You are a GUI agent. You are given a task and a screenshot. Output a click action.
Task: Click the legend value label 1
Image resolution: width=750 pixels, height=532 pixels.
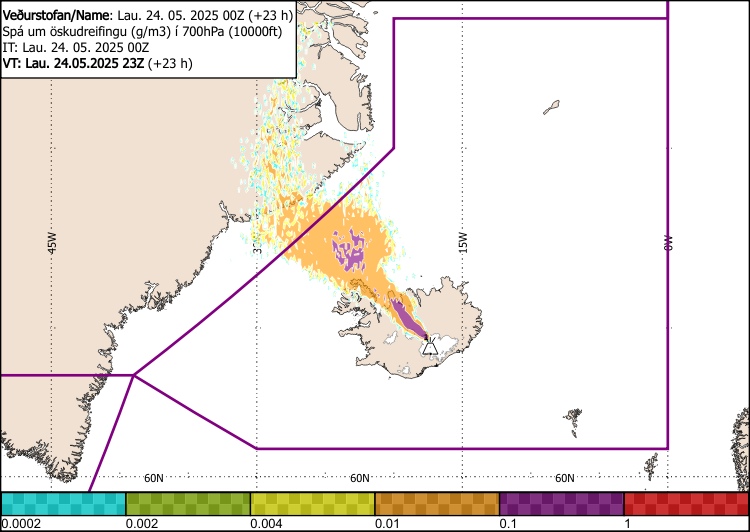tap(628, 523)
